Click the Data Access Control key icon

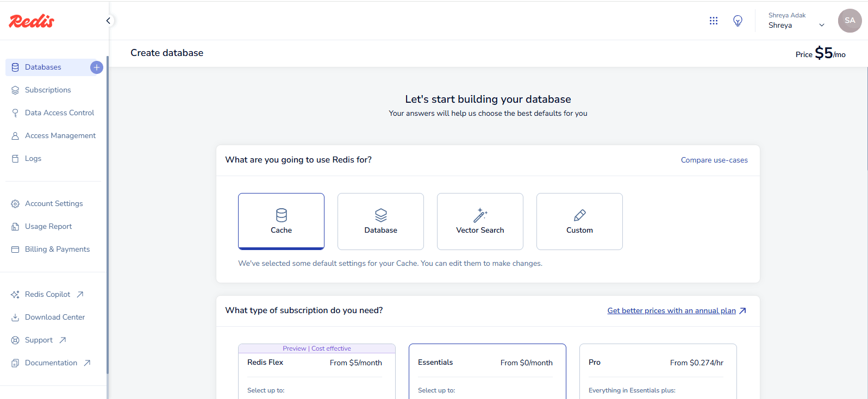[x=15, y=113]
